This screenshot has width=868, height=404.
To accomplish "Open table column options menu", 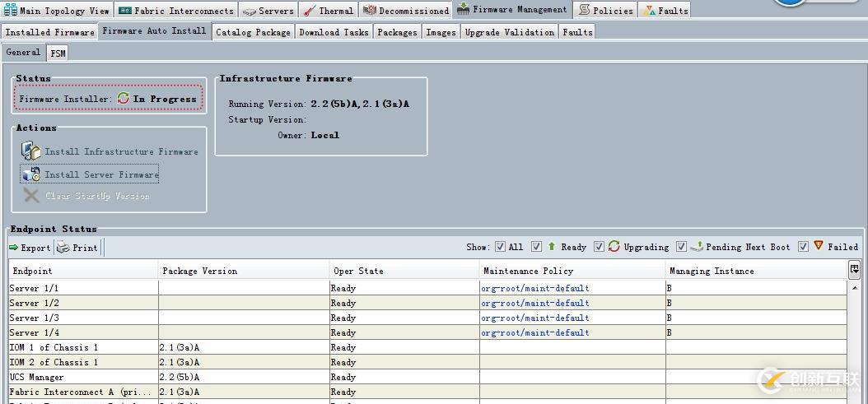I will pos(854,269).
